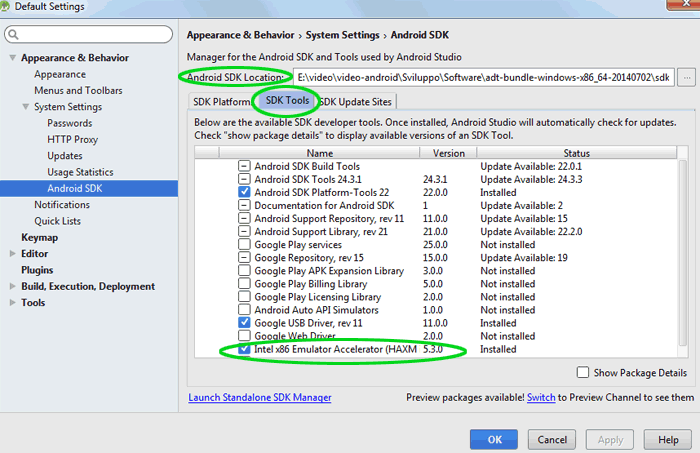
Task: Click the Android SDK Location path field
Action: pos(483,77)
